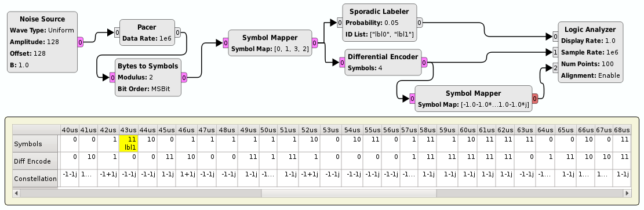This screenshot has height=210, width=644.
Task: Click the Sporadic Labeler 'Probability: 0.05' parameter
Action: [x=372, y=23]
